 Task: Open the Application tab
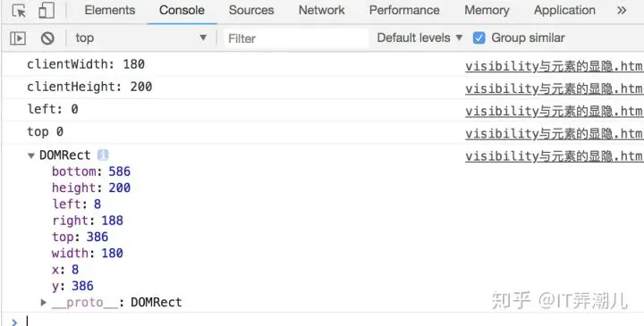click(x=564, y=10)
